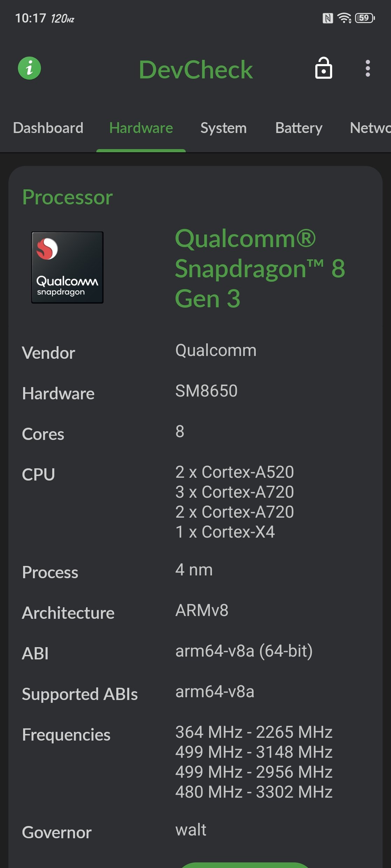Open the three-dot overflow menu
391x868 pixels.
pyautogui.click(x=368, y=68)
